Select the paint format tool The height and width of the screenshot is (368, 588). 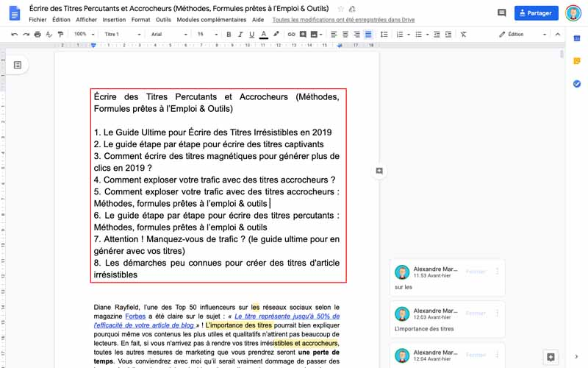[x=60, y=34]
